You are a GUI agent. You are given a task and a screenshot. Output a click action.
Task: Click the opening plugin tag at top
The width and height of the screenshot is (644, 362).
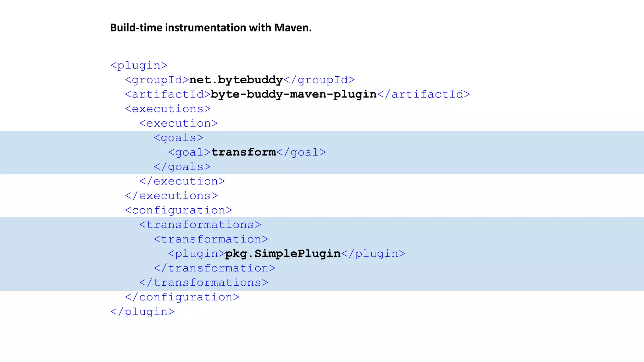pos(139,65)
